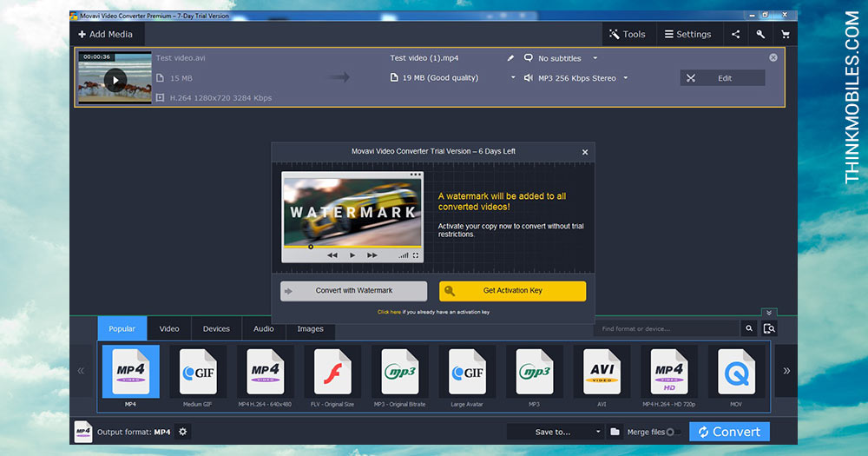
Task: Switch to the Devices tab
Action: click(216, 328)
